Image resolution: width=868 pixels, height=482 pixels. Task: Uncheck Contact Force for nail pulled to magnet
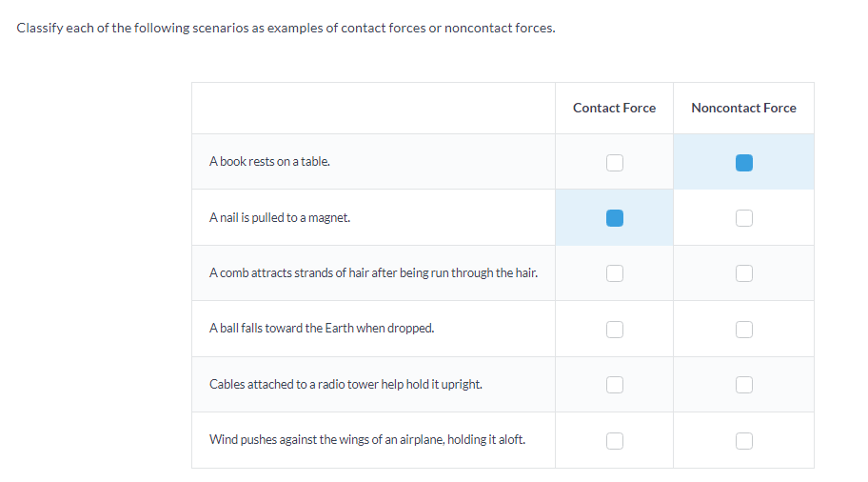(x=615, y=218)
